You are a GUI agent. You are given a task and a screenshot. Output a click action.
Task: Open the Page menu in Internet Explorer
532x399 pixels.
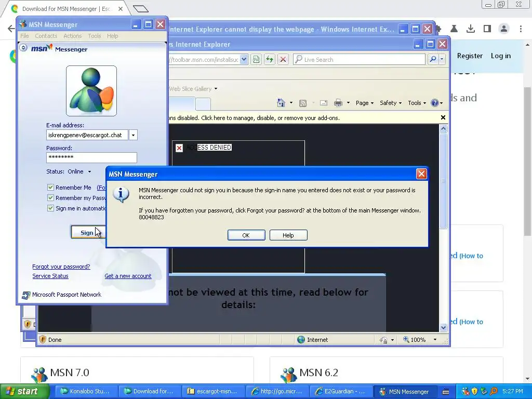(364, 103)
